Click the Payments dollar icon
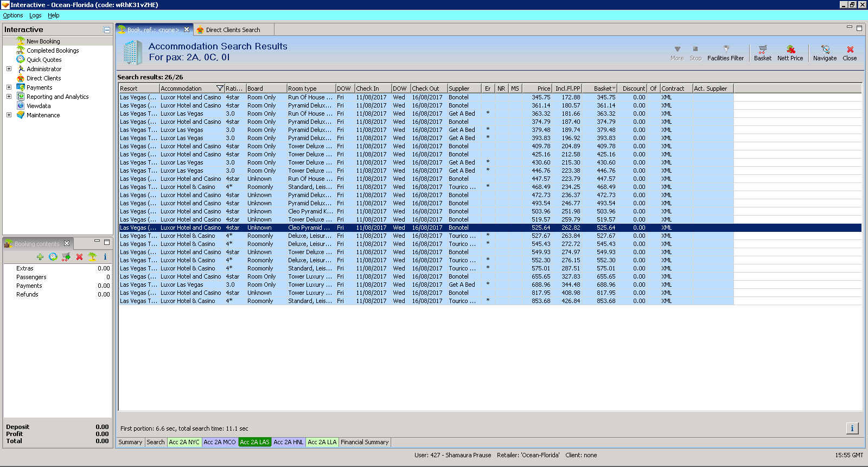Image resolution: width=868 pixels, height=467 pixels. click(21, 87)
